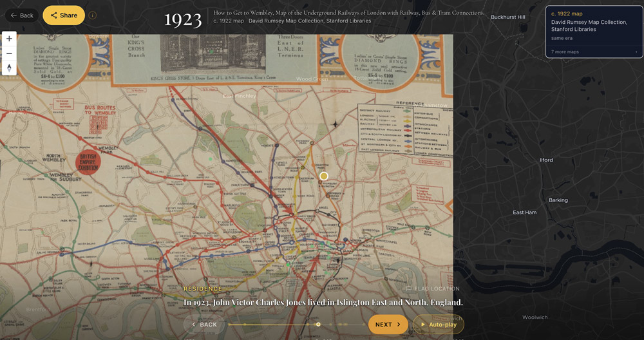Click 'same era' text in map card
The height and width of the screenshot is (340, 644).
tap(562, 38)
